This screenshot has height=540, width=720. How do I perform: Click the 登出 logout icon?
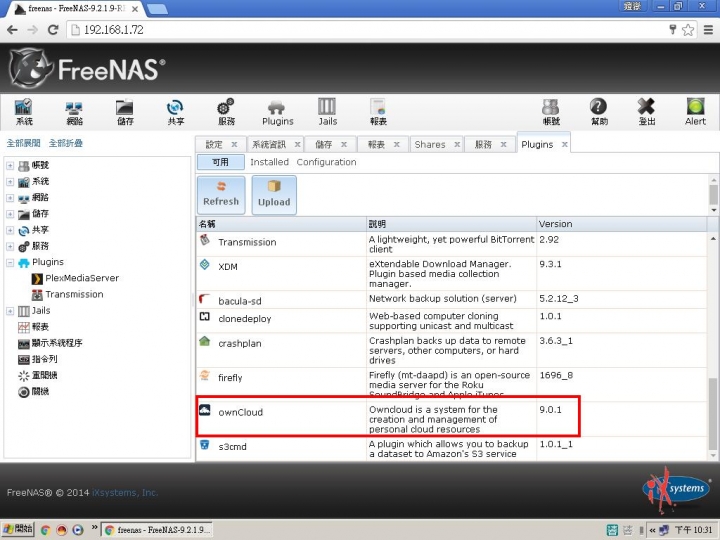[647, 112]
